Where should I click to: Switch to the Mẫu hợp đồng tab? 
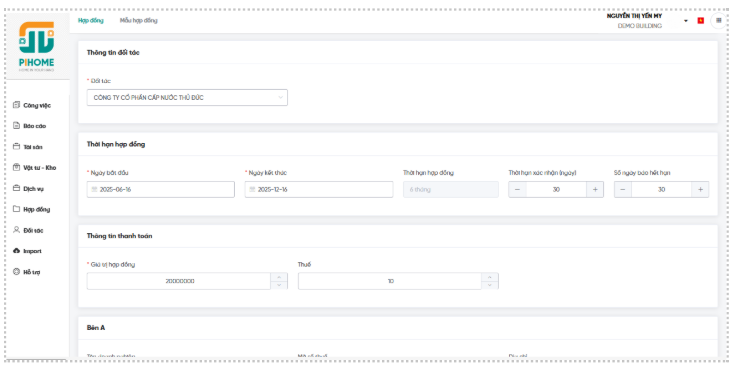click(139, 21)
